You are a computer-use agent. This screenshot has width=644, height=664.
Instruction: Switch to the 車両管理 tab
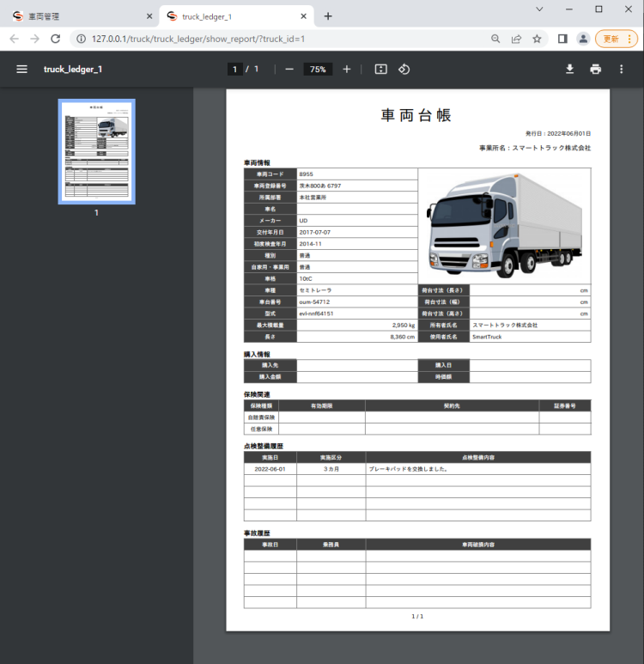point(77,16)
